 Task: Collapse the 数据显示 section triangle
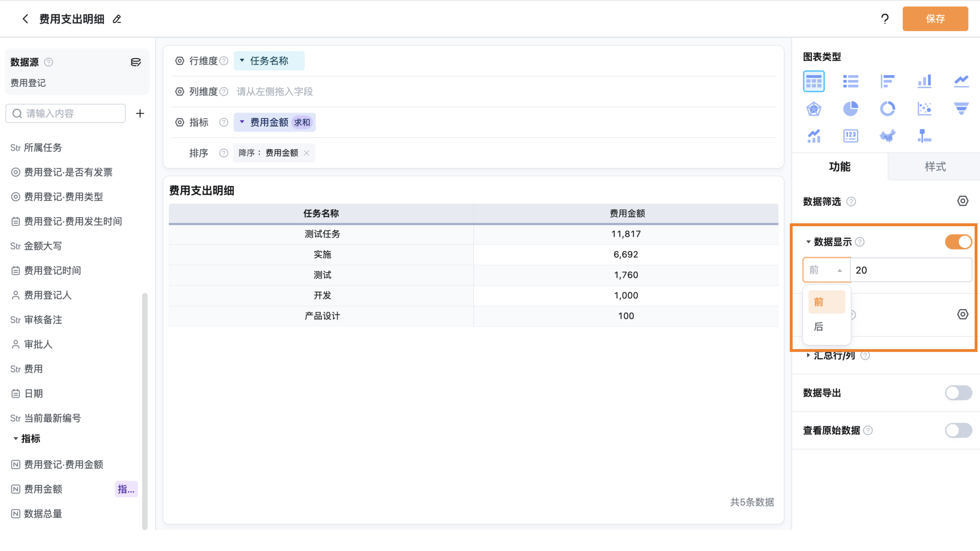pos(808,242)
